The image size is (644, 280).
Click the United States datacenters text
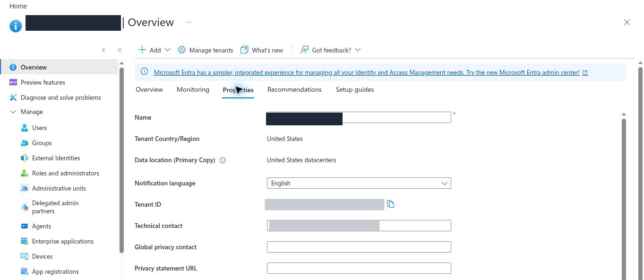[x=301, y=160]
